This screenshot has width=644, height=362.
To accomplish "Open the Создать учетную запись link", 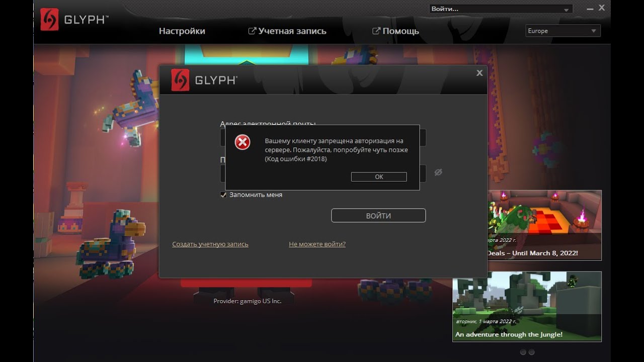I will pos(210,244).
